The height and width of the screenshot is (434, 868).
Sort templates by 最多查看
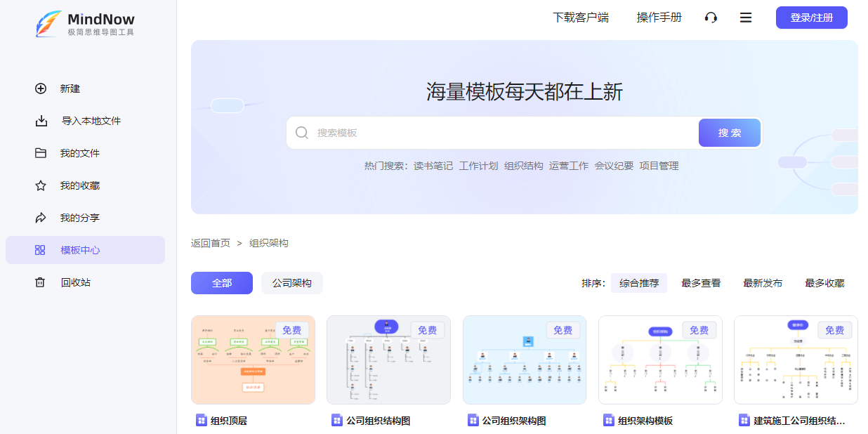click(699, 283)
